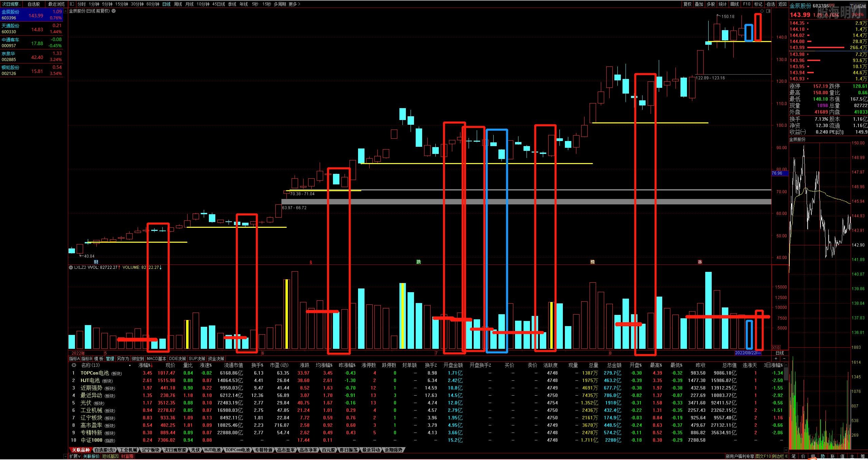Select 势 tab in bottom-right panel

(823, 457)
